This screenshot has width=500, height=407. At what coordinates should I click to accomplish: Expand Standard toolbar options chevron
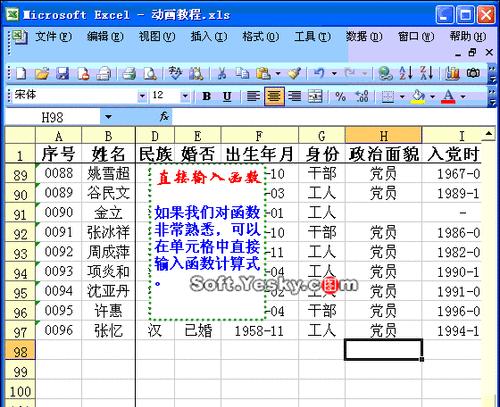tap(492, 74)
